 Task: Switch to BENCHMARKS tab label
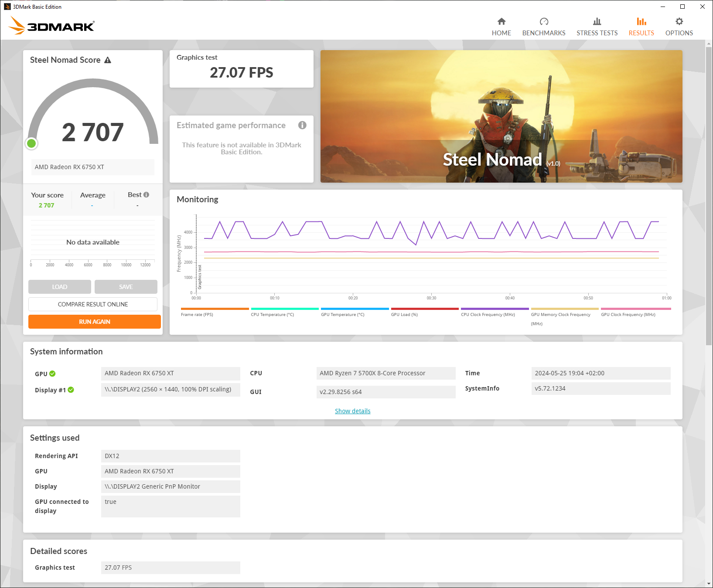(544, 33)
